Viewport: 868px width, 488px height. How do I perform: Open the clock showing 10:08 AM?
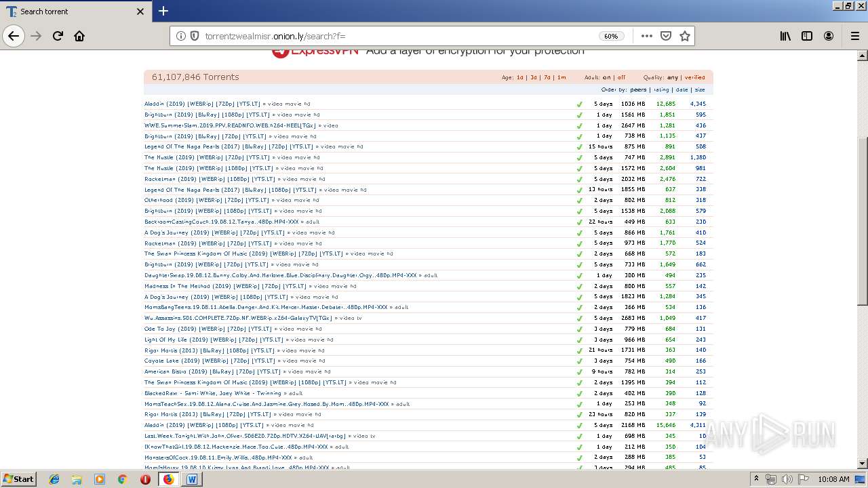point(833,479)
